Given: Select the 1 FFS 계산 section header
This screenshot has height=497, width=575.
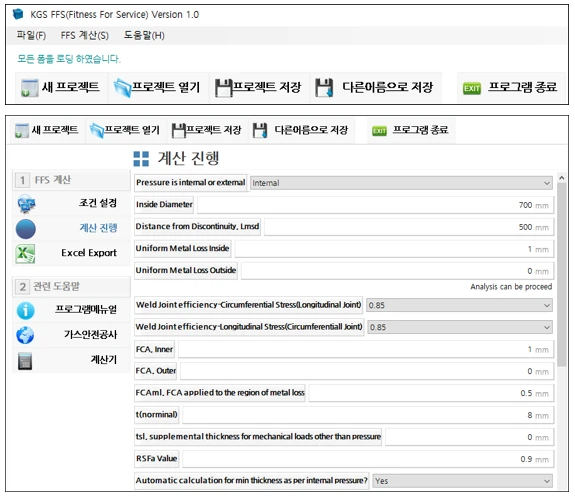Looking at the screenshot, I should (x=71, y=180).
